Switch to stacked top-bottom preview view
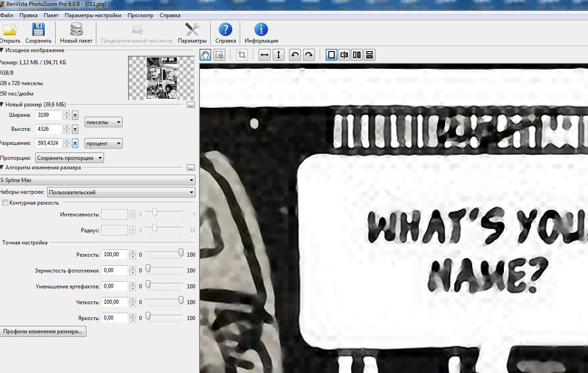The height and width of the screenshot is (373, 588). [370, 55]
